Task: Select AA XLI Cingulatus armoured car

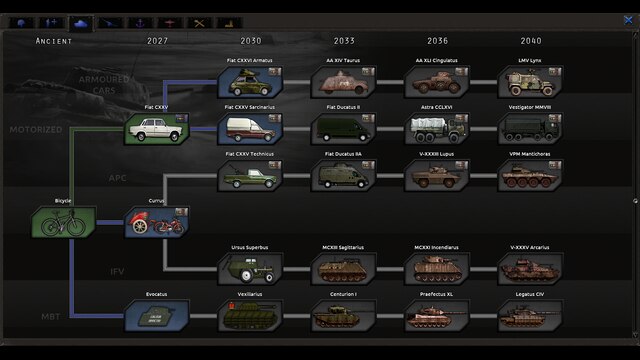Action: tap(437, 82)
